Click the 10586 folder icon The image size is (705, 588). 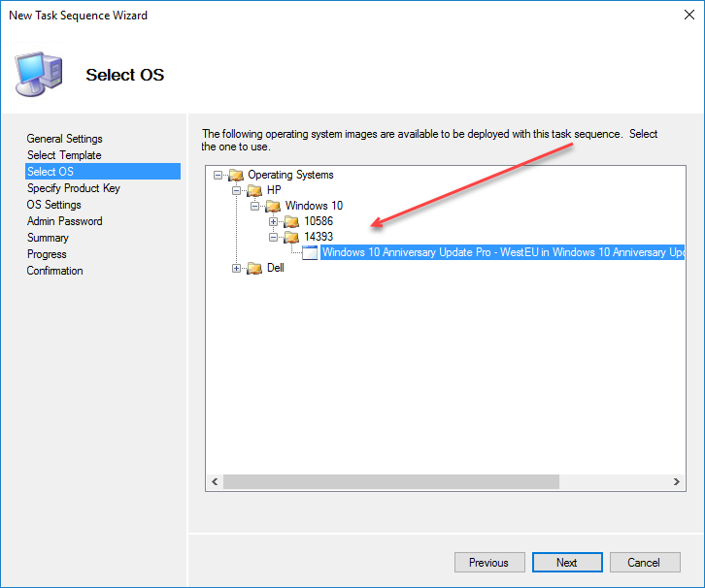click(291, 222)
